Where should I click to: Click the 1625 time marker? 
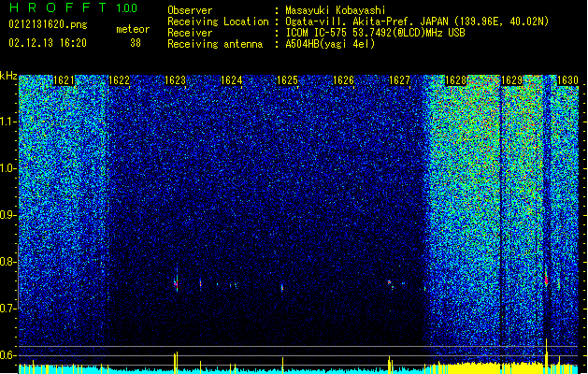click(287, 80)
